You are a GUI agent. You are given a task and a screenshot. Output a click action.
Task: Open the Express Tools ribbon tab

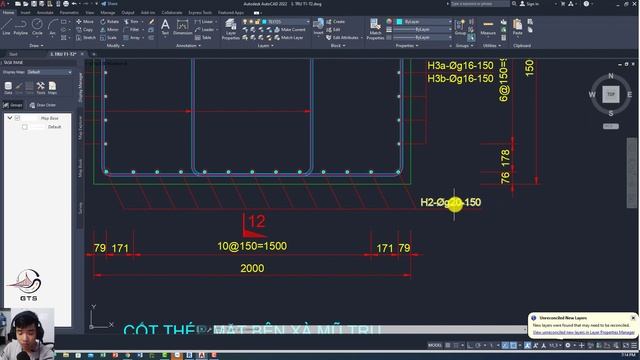pyautogui.click(x=200, y=13)
